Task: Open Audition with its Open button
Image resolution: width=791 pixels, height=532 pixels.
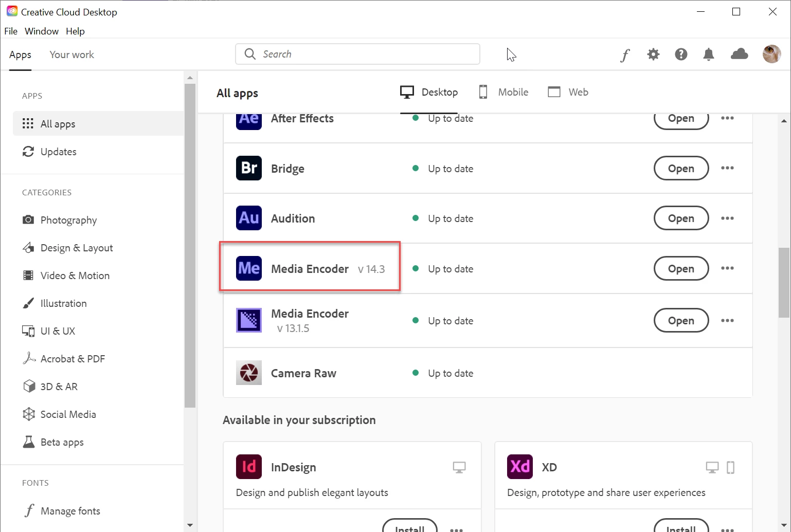Action: tap(681, 218)
